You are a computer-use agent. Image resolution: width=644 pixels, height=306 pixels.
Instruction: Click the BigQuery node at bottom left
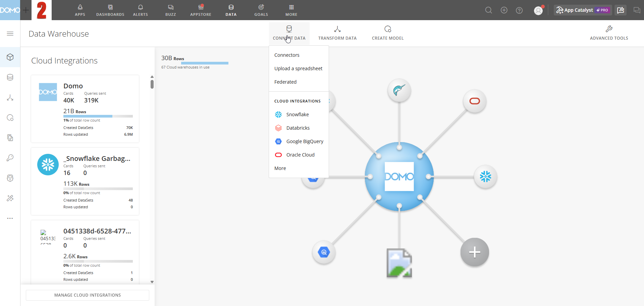[324, 252]
